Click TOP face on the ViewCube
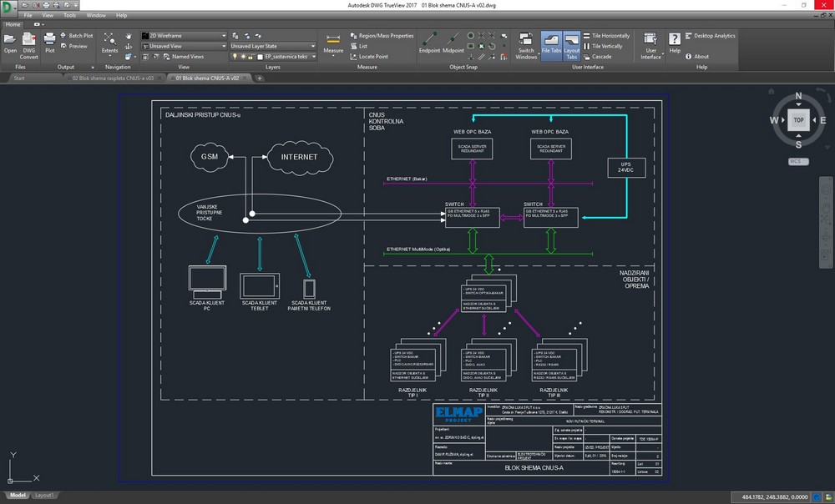Screen dimensions: 835x504 tap(798, 120)
